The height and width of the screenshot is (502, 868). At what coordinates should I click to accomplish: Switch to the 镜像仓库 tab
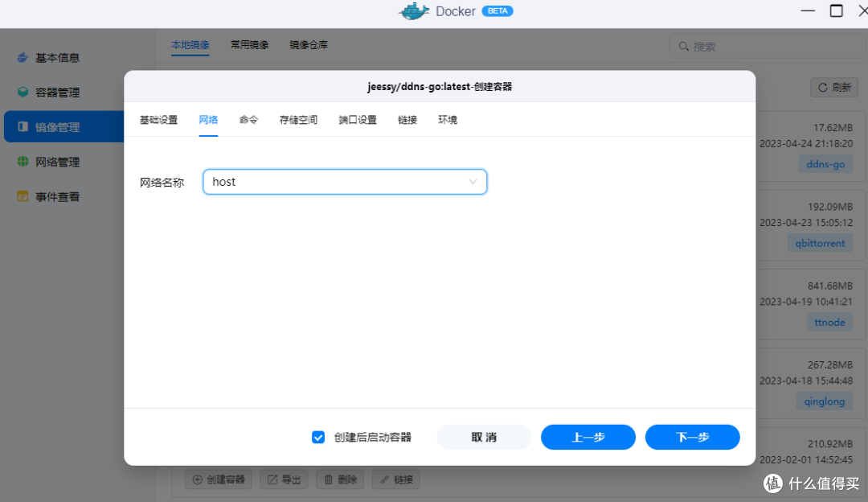click(x=307, y=45)
